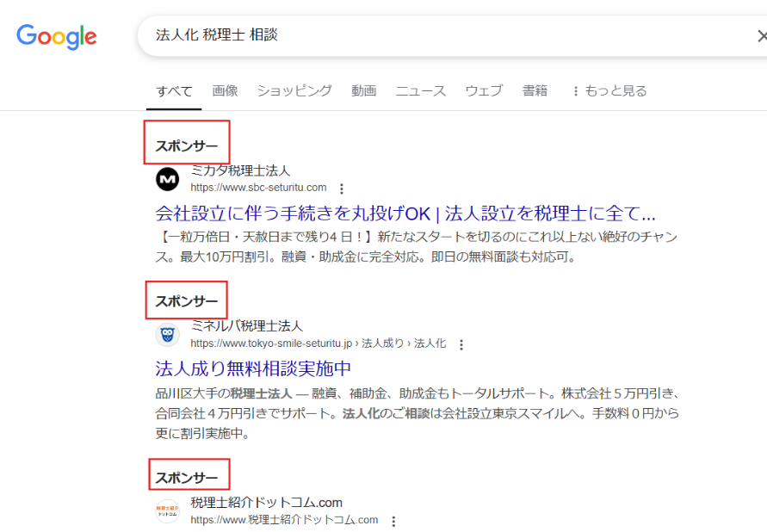
Task: Click the ミネルバ税理士法人 owl favicon
Action: click(167, 335)
